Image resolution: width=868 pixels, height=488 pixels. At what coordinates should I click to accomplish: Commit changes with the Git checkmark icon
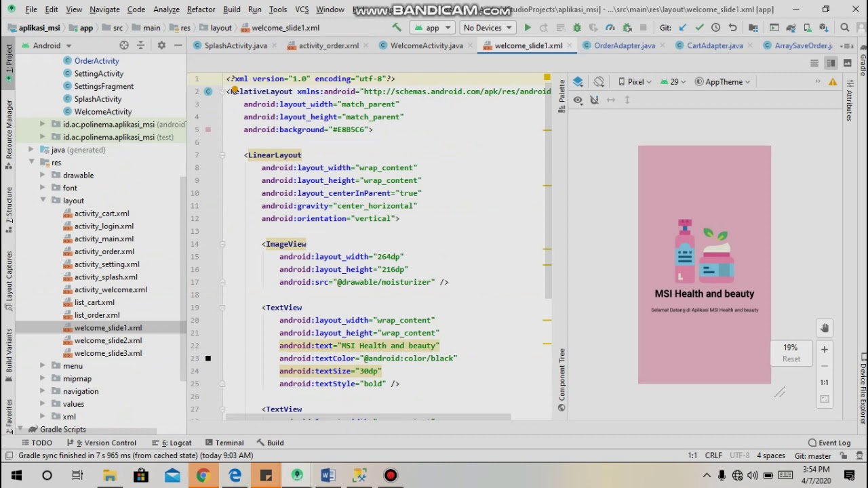[x=699, y=28]
